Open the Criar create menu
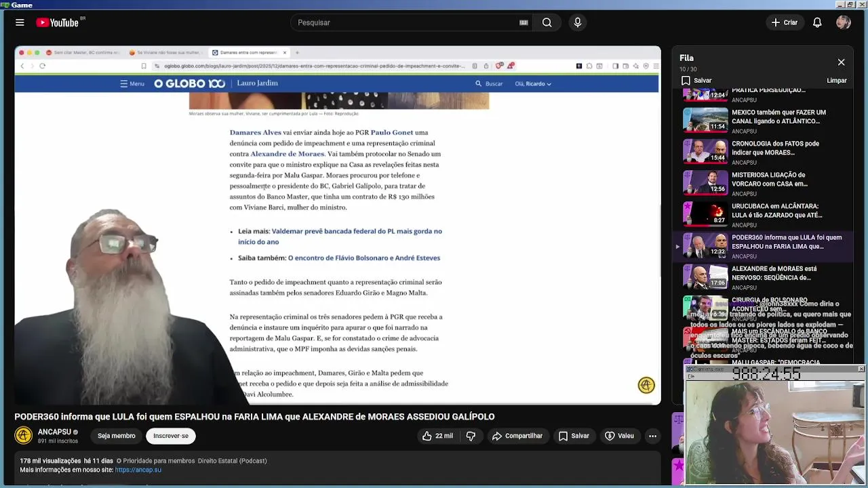Viewport: 868px width, 488px height. (x=785, y=22)
